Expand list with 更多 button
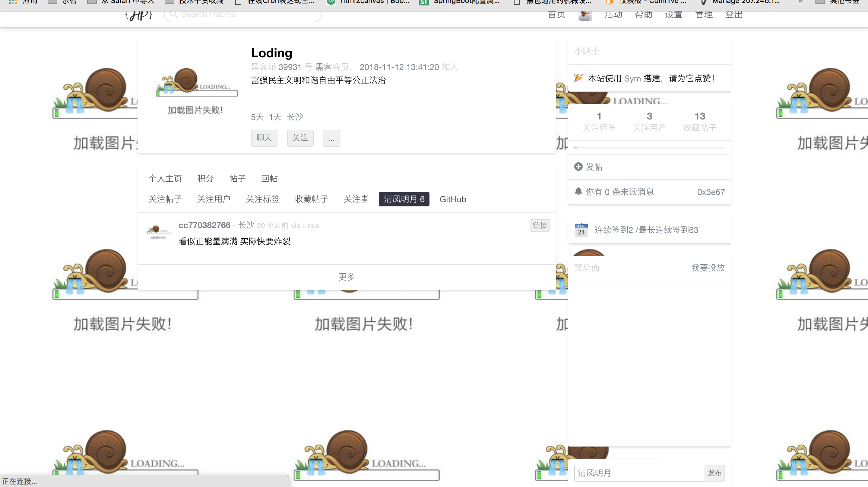The width and height of the screenshot is (868, 487). pos(347,277)
